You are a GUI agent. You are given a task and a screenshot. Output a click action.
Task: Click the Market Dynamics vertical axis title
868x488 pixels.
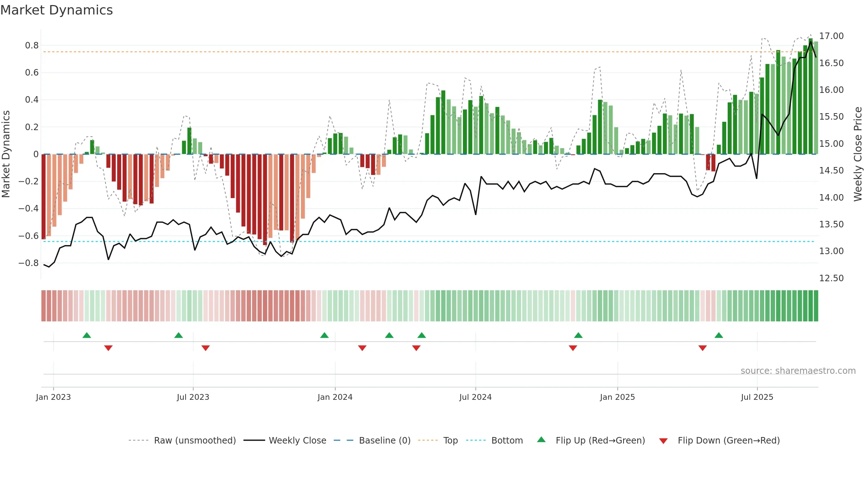click(x=6, y=154)
